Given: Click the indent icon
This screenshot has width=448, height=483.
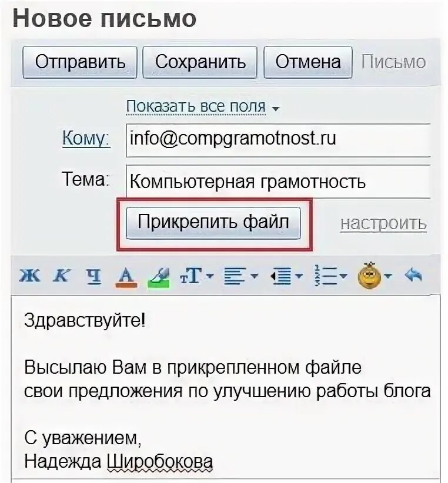Looking at the screenshot, I should tap(281, 276).
